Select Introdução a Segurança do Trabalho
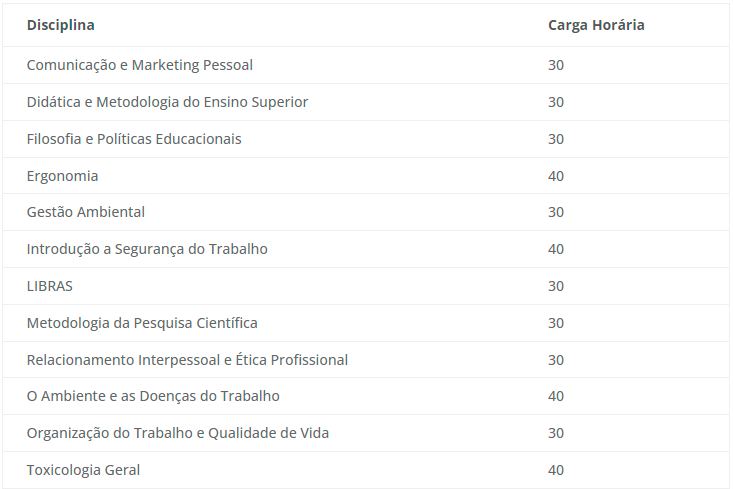 coord(147,249)
